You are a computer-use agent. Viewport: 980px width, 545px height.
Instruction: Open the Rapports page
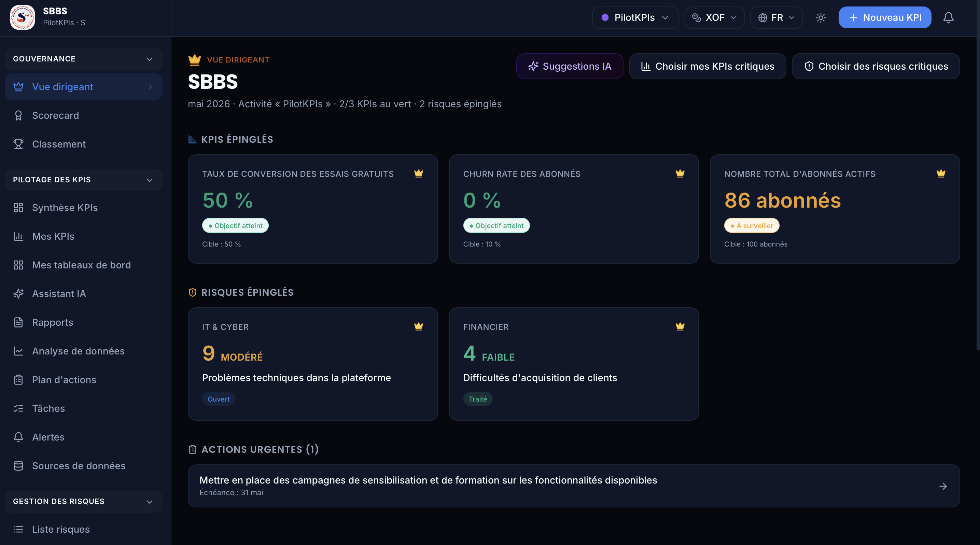pos(84,322)
